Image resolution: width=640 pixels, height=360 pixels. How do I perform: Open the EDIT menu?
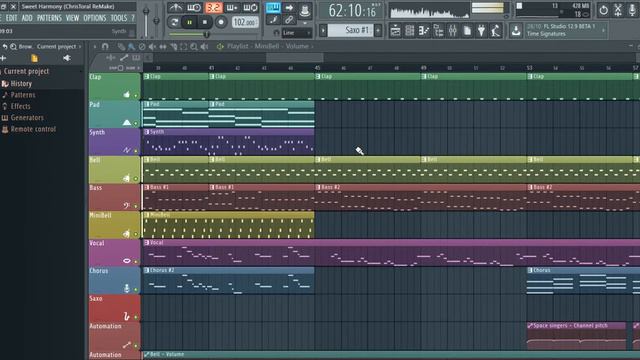11,18
